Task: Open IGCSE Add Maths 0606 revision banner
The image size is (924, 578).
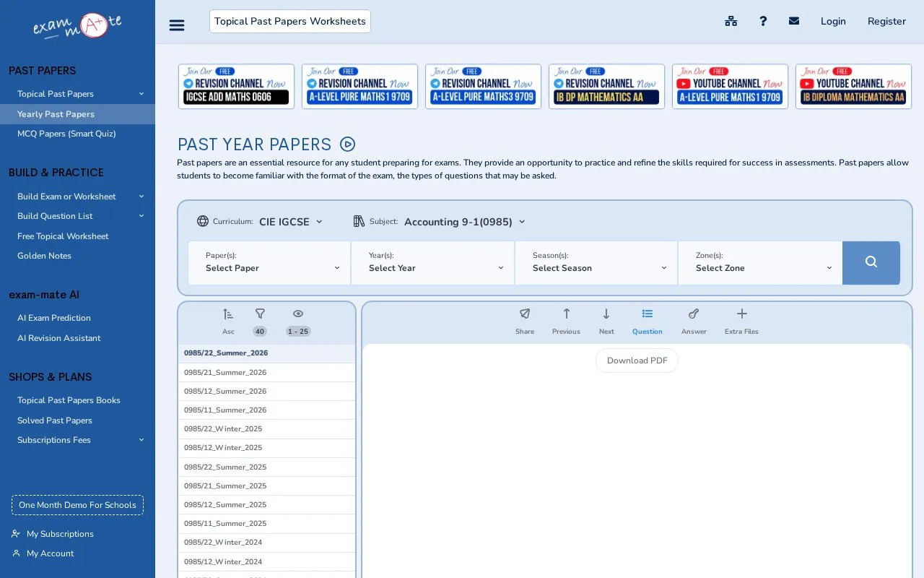Action: pos(236,87)
